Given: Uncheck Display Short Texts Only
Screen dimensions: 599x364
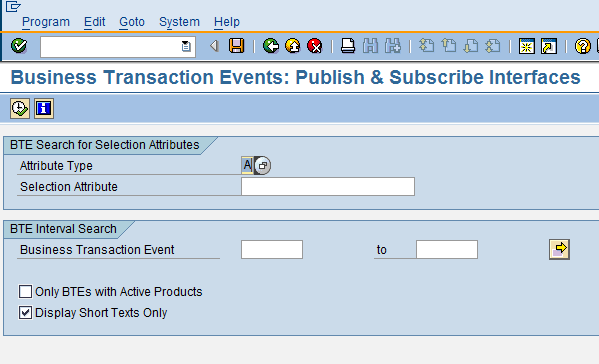Looking at the screenshot, I should click(26, 312).
